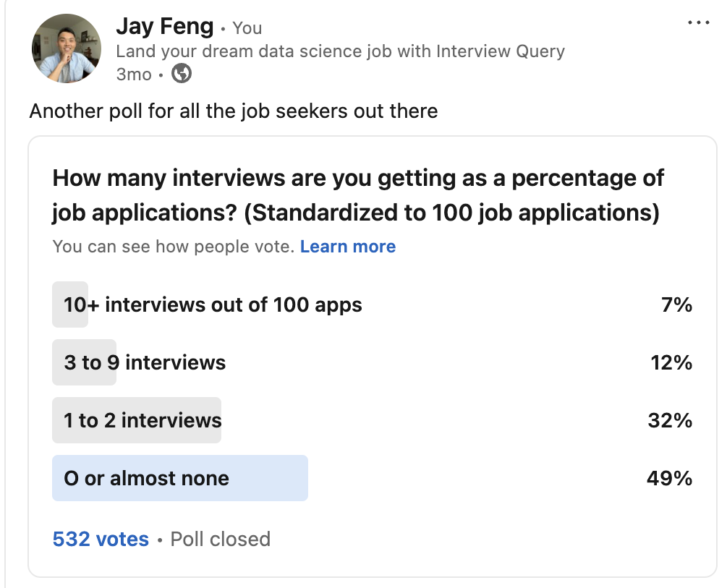
Task: Select the '0 or almost none' poll option
Action: (147, 478)
